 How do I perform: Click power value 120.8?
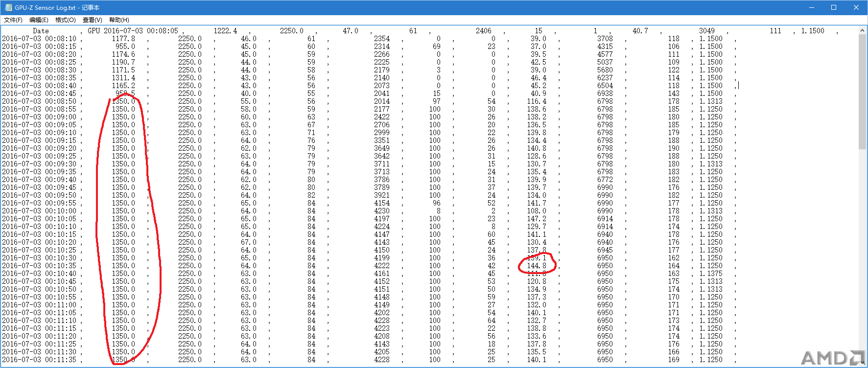pyautogui.click(x=537, y=281)
